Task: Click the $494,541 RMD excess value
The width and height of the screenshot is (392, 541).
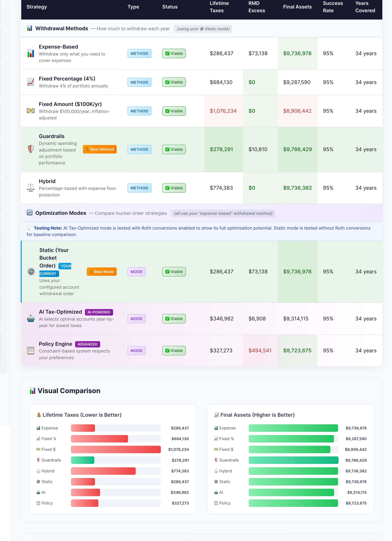Action: coord(260,350)
